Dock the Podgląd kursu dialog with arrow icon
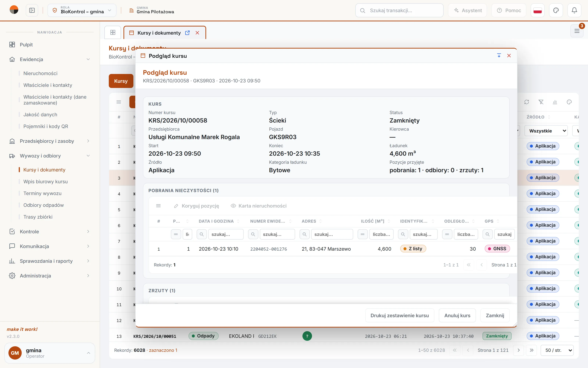Screen dimensions: 588x368 pos(499,56)
